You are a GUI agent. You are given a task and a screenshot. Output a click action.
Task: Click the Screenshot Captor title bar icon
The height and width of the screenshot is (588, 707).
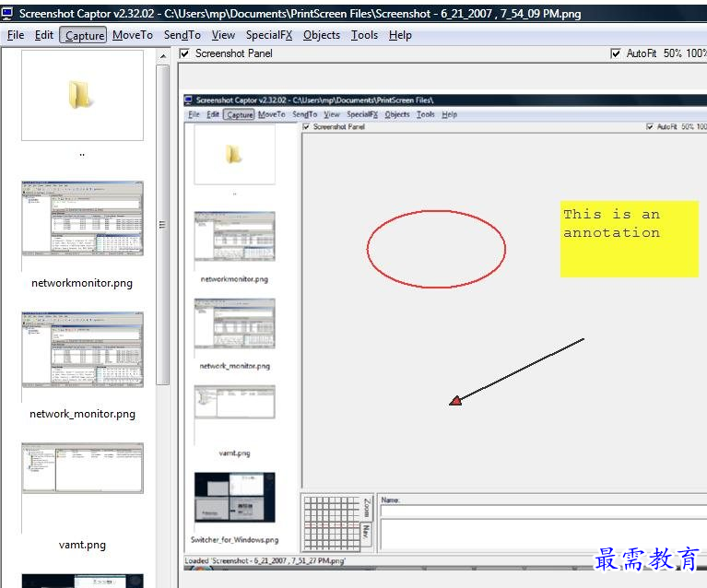click(6, 14)
